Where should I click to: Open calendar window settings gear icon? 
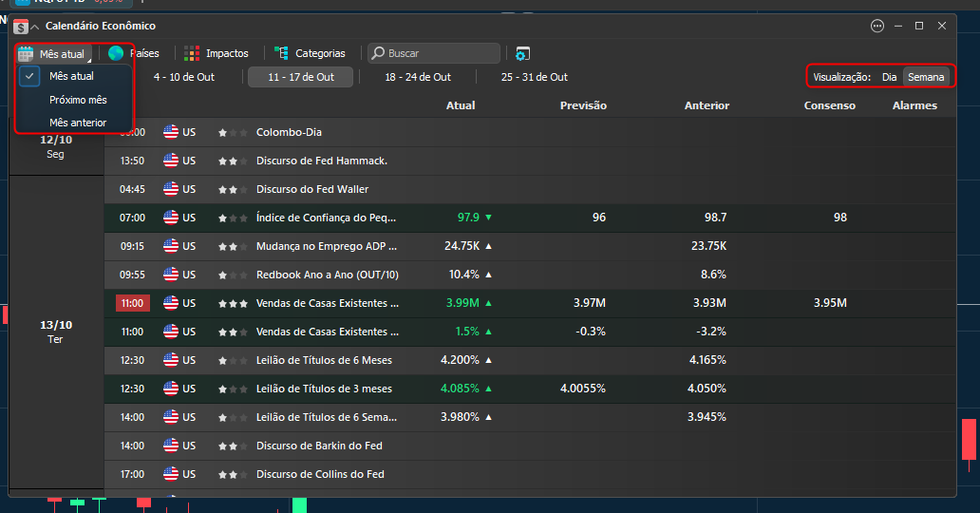522,54
